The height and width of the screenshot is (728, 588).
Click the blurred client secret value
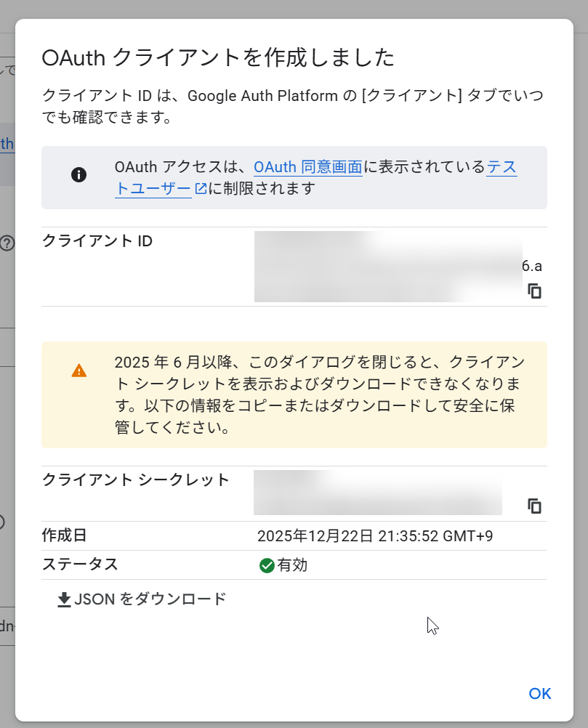(x=377, y=493)
